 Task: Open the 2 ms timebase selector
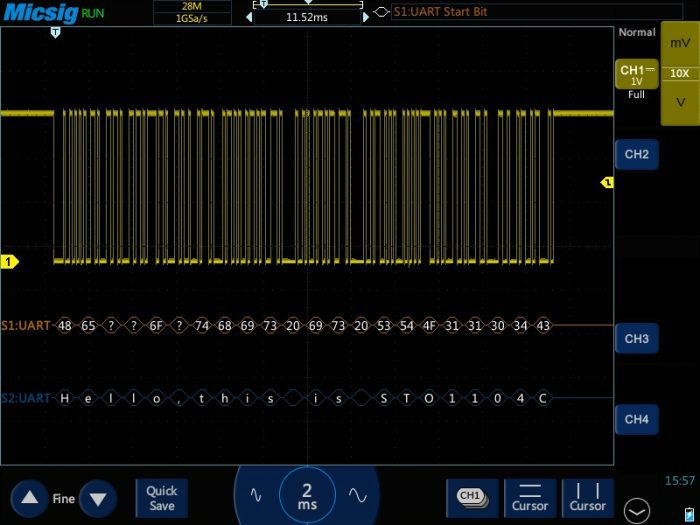pyautogui.click(x=307, y=494)
